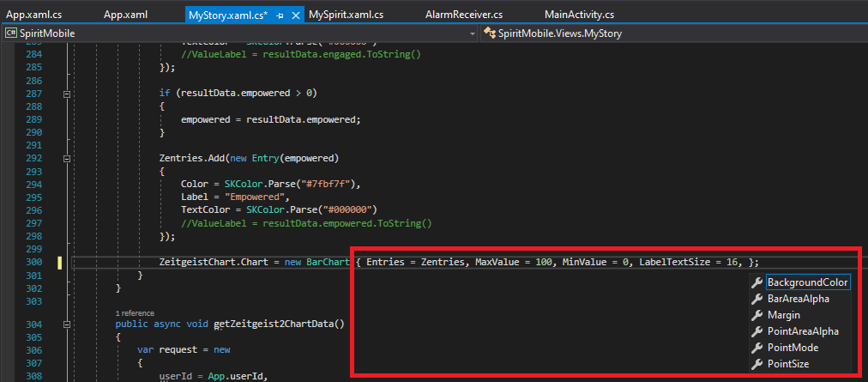This screenshot has width=868, height=382.
Task: Click line number 300 in the margin
Action: pyautogui.click(x=33, y=262)
